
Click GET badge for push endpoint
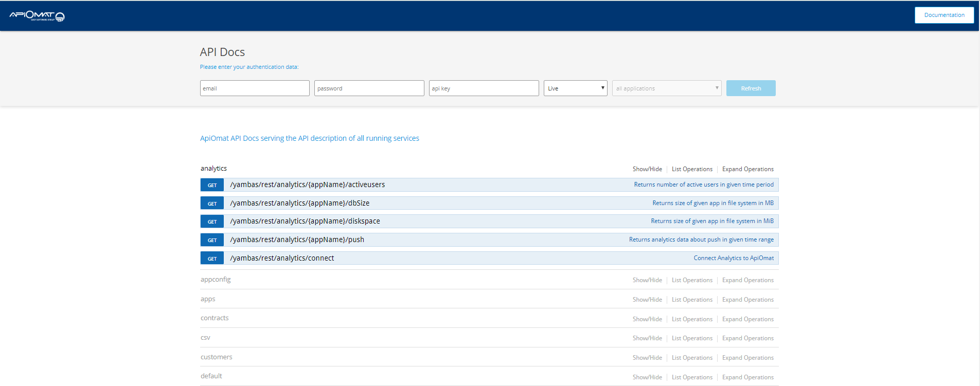tap(212, 240)
